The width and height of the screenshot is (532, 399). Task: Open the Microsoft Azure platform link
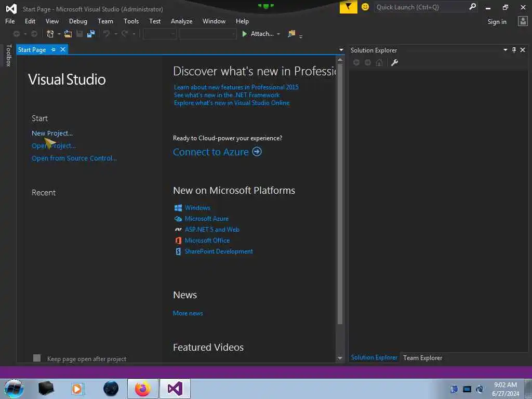point(207,219)
